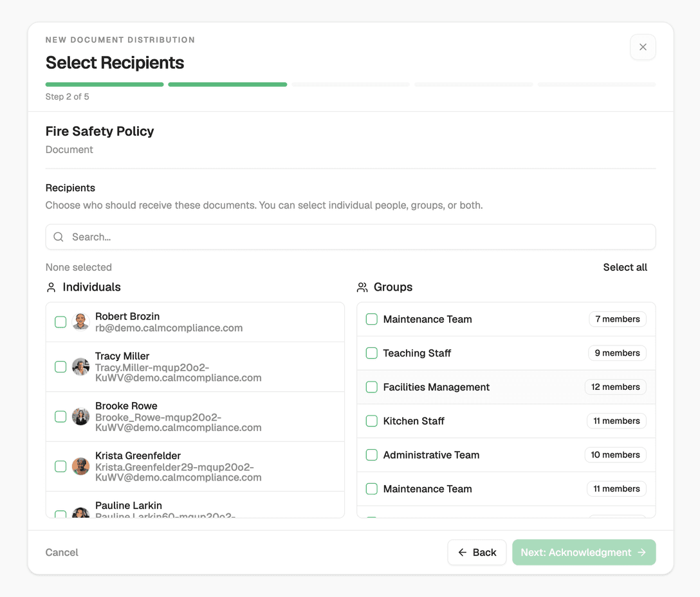The width and height of the screenshot is (700, 597).
Task: Focus the Search recipients field
Action: [x=351, y=237]
